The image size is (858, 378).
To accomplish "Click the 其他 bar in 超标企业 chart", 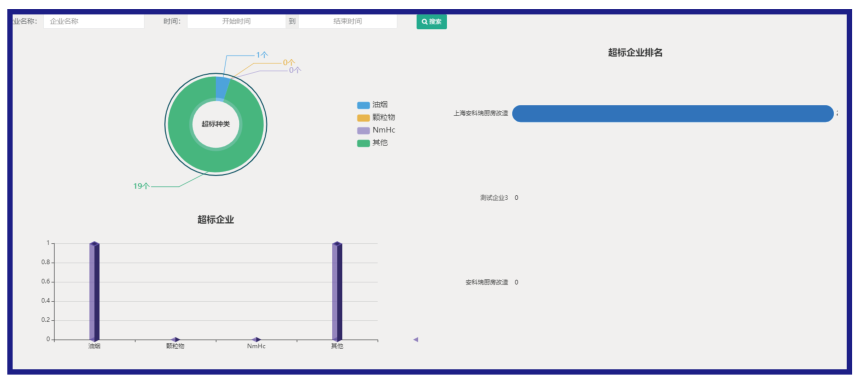I will [337, 291].
